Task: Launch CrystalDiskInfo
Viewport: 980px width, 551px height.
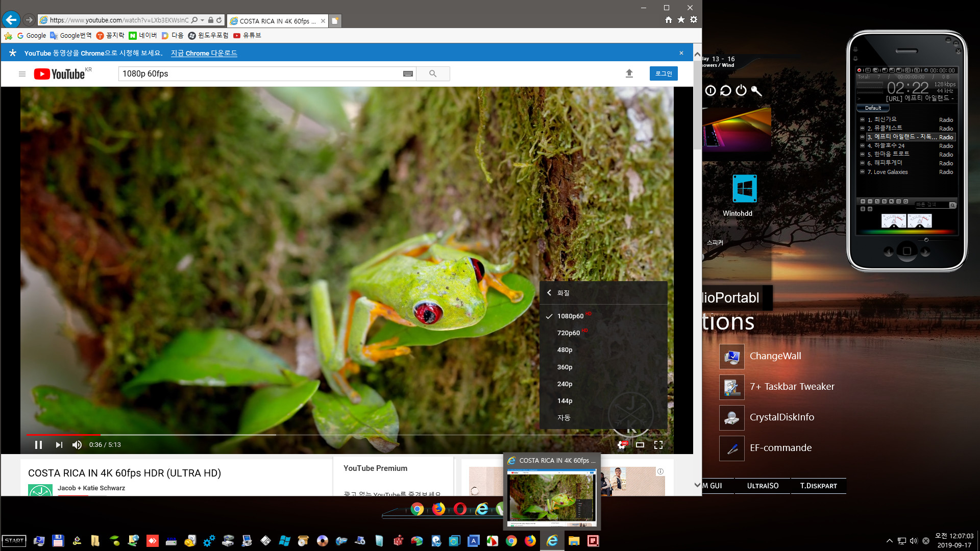Action: click(767, 417)
